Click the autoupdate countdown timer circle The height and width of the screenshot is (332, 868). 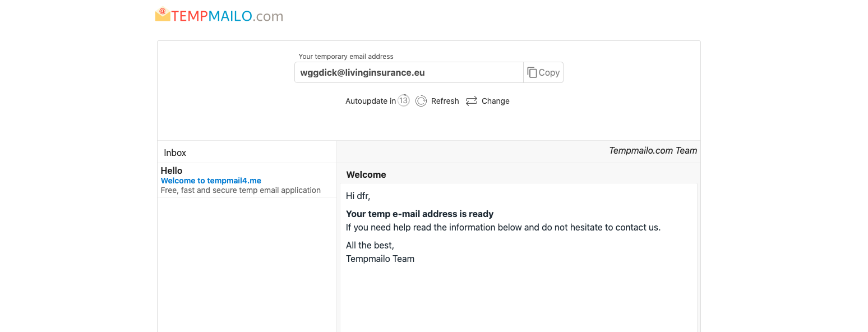(x=404, y=101)
